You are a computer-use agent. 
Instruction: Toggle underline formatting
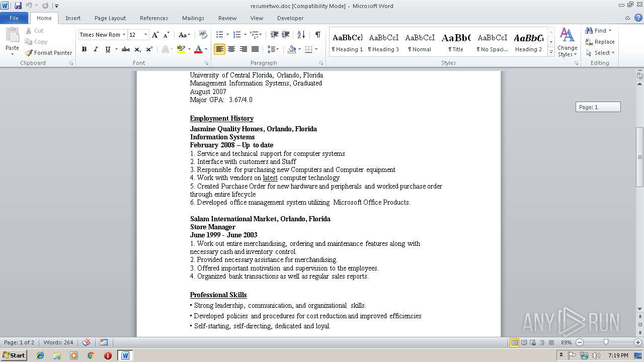pos(108,49)
